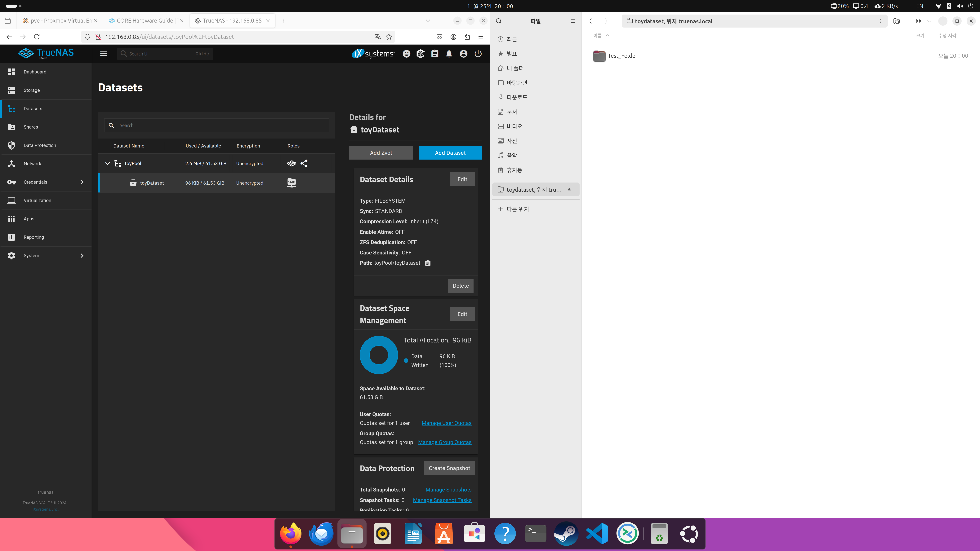980x551 pixels.
Task: Click the toyPool share role icon
Action: tap(304, 164)
